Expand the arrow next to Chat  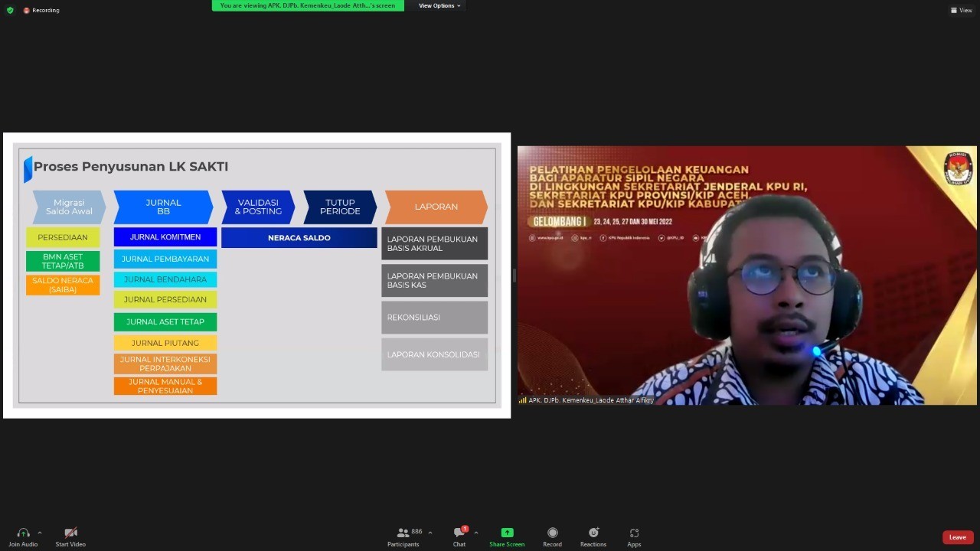(x=476, y=533)
